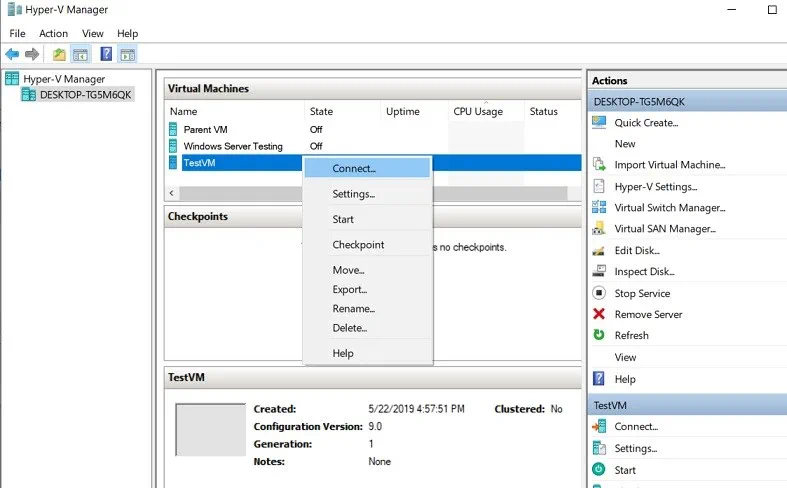Click the blue Help toolbar icon

[106, 54]
